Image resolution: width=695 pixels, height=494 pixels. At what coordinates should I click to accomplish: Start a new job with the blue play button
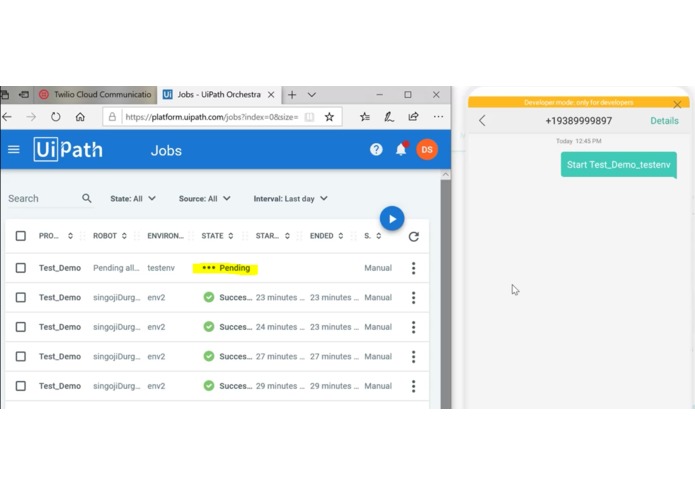[x=392, y=218]
